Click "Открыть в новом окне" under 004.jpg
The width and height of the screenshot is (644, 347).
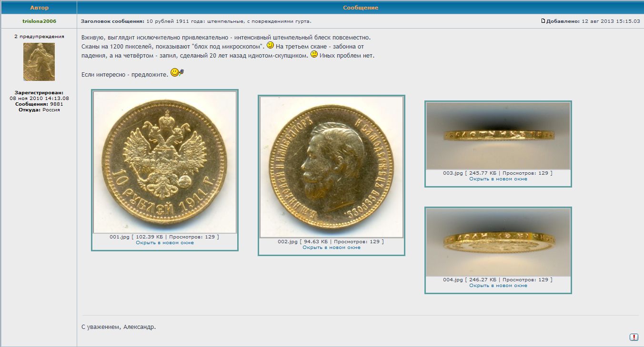point(498,286)
